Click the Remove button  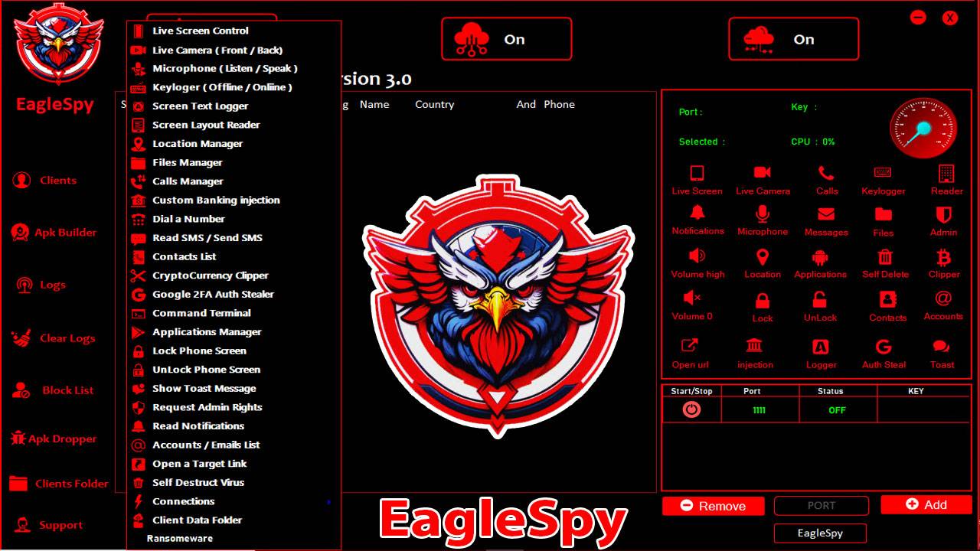713,505
